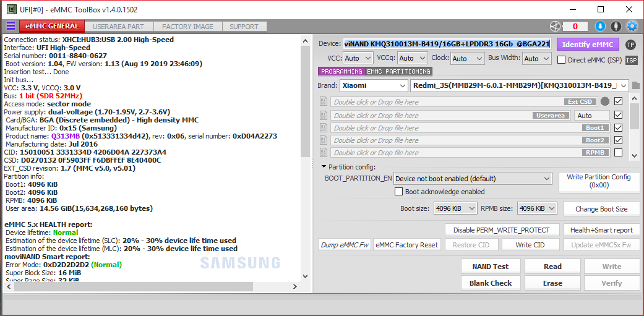The image size is (644, 316).
Task: Click the blue download update icon
Action: 600,26
